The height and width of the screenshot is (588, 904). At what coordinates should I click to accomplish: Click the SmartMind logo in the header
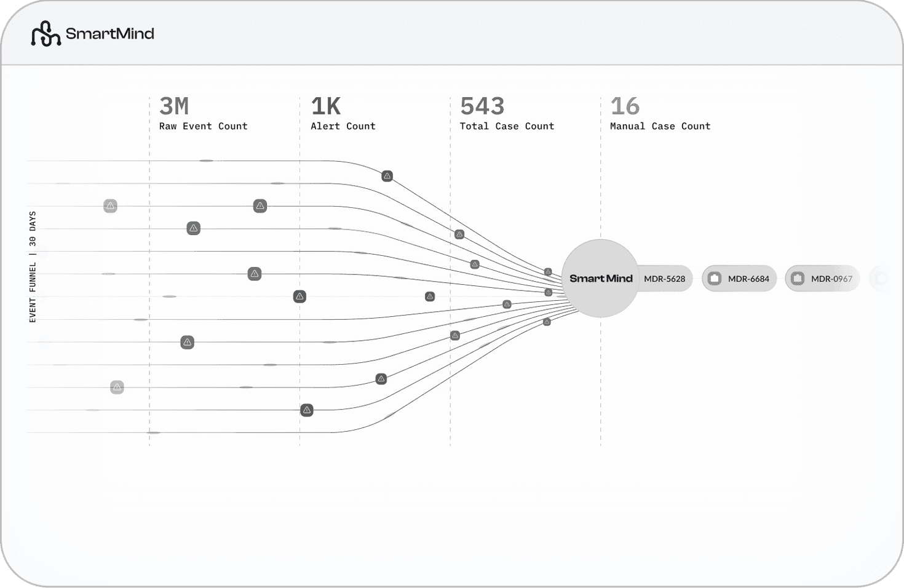[46, 34]
